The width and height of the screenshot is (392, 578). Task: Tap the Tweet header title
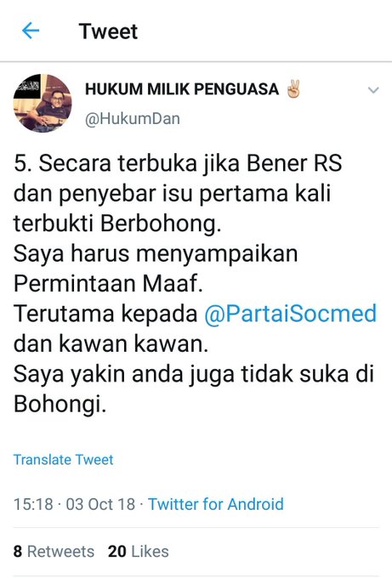tap(108, 31)
